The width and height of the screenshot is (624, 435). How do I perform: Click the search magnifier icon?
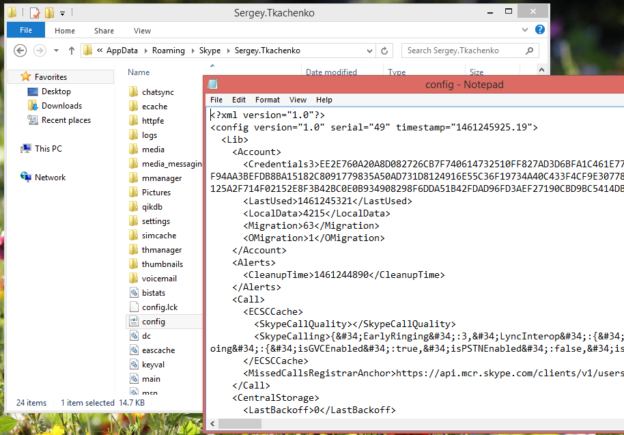(529, 51)
